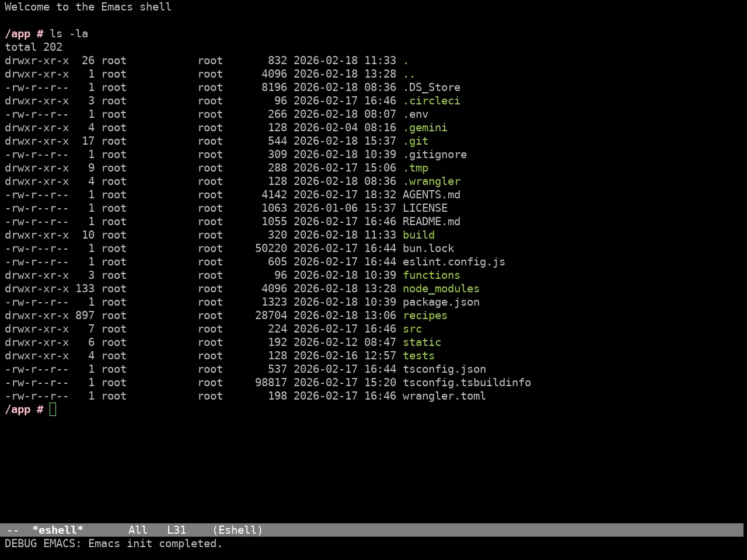Click the 2026-02-16 date of tests
The width and height of the screenshot is (747, 560).
click(x=326, y=356)
